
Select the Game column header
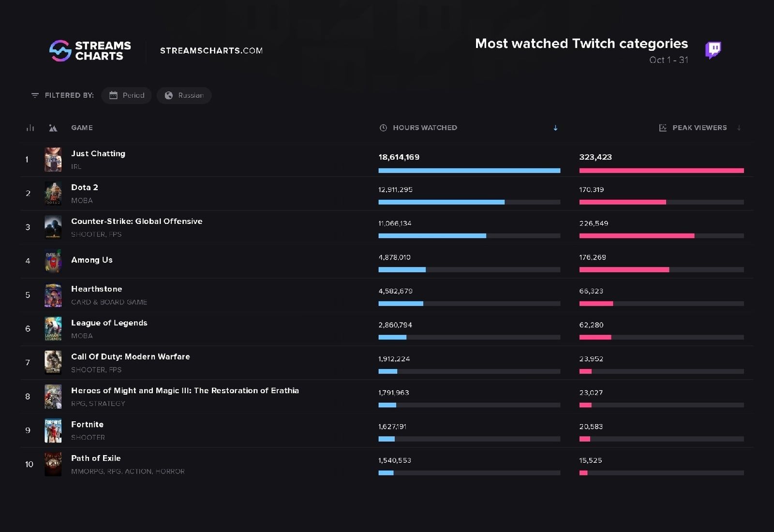[x=81, y=128]
